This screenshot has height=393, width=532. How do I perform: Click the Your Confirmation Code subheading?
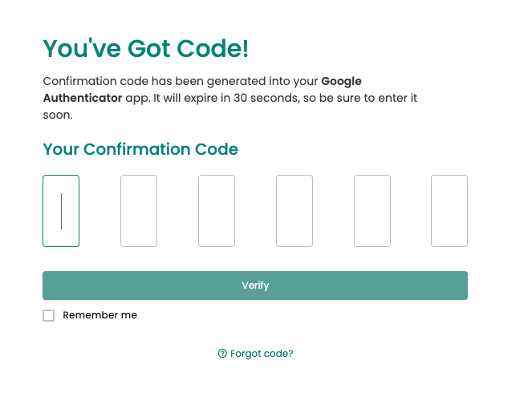click(x=140, y=149)
